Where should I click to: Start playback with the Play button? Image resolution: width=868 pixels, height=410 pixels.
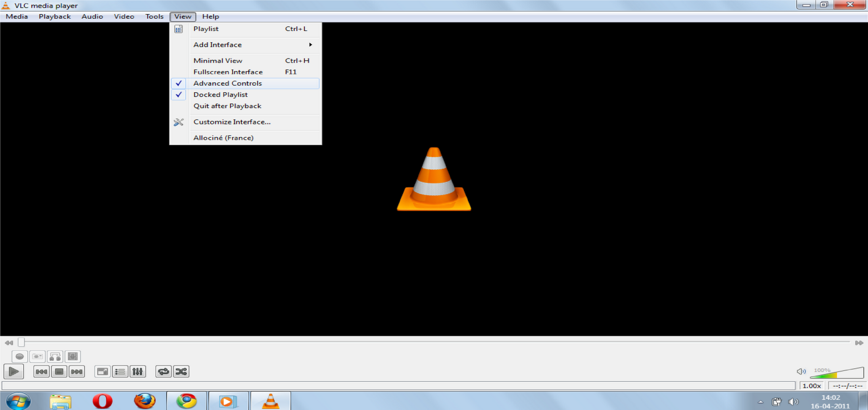coord(14,371)
